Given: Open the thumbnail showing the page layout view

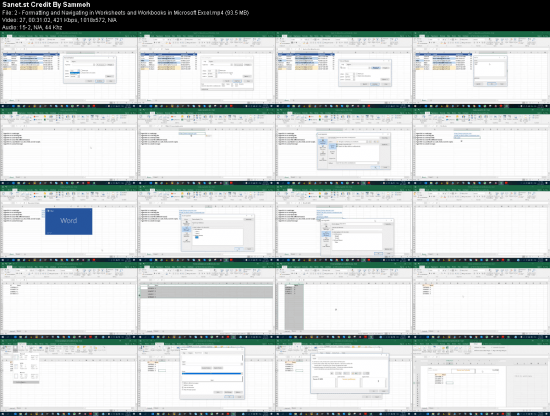Looking at the screenshot, I should coord(481,377).
